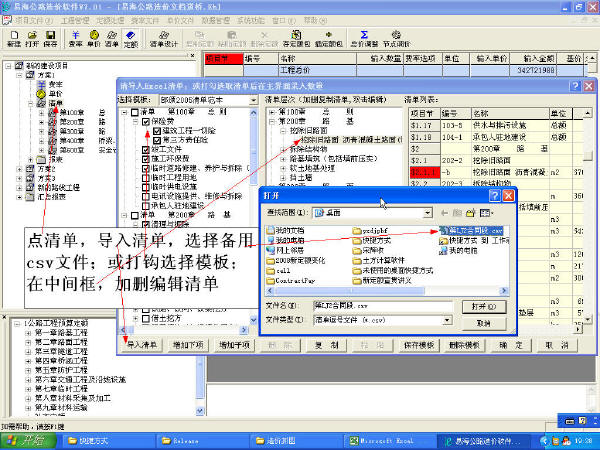Click the 新建 (New) toolbar icon
600x450 pixels.
pyautogui.click(x=14, y=39)
